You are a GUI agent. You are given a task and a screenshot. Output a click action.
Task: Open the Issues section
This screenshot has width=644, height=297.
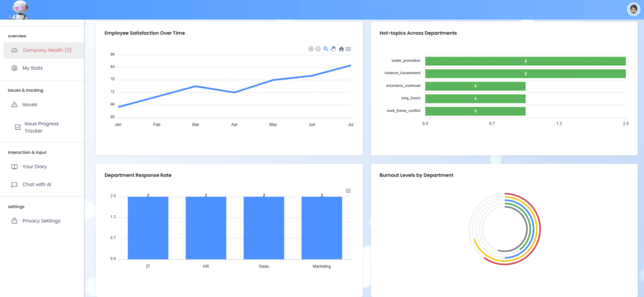[x=30, y=104]
